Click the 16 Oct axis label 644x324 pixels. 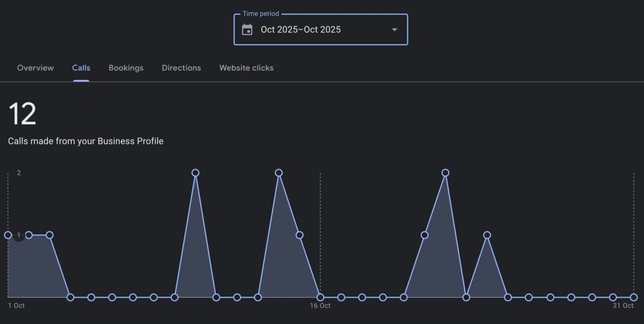(x=320, y=306)
